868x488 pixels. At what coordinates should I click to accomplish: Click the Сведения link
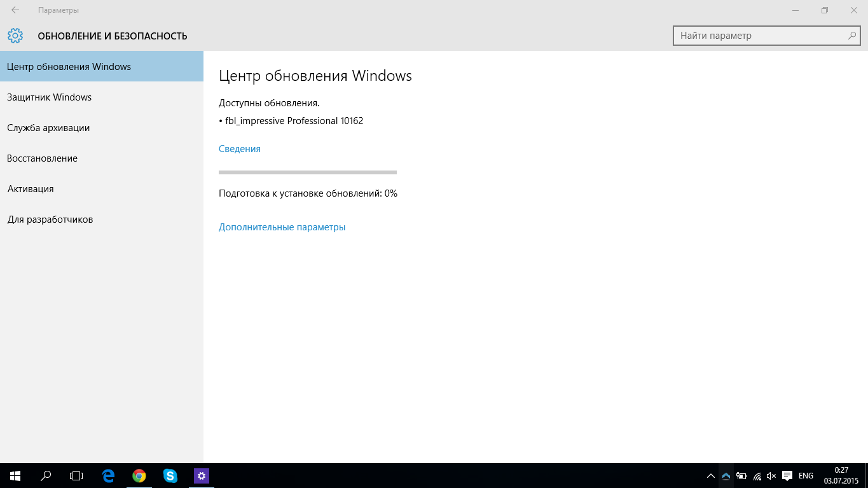[x=240, y=148]
